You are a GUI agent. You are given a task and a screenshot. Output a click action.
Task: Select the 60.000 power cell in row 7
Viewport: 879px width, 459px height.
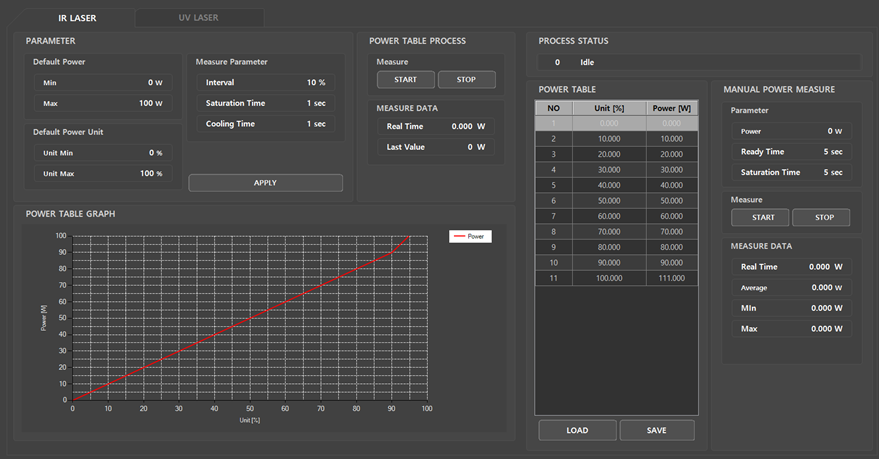(x=672, y=216)
